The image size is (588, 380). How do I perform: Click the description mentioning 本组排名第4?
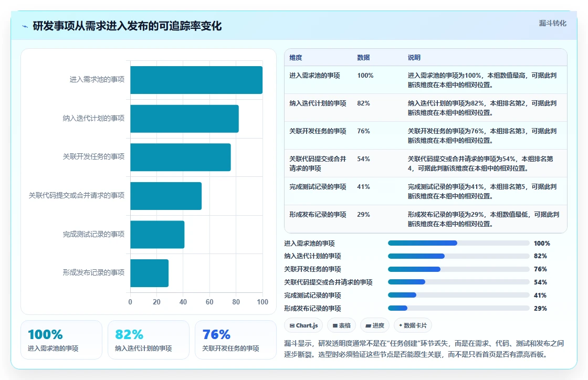(x=481, y=163)
